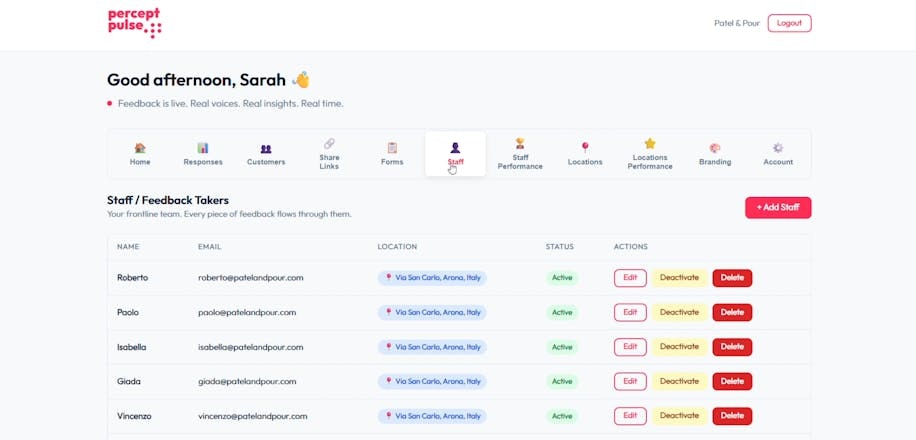Click the Forms clipboard icon
The height and width of the screenshot is (440, 916).
click(x=392, y=148)
